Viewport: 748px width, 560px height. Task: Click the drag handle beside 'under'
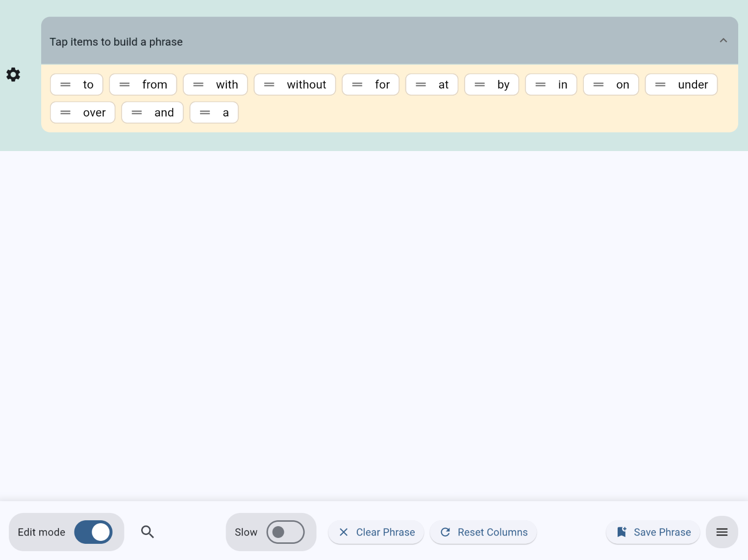click(x=660, y=85)
